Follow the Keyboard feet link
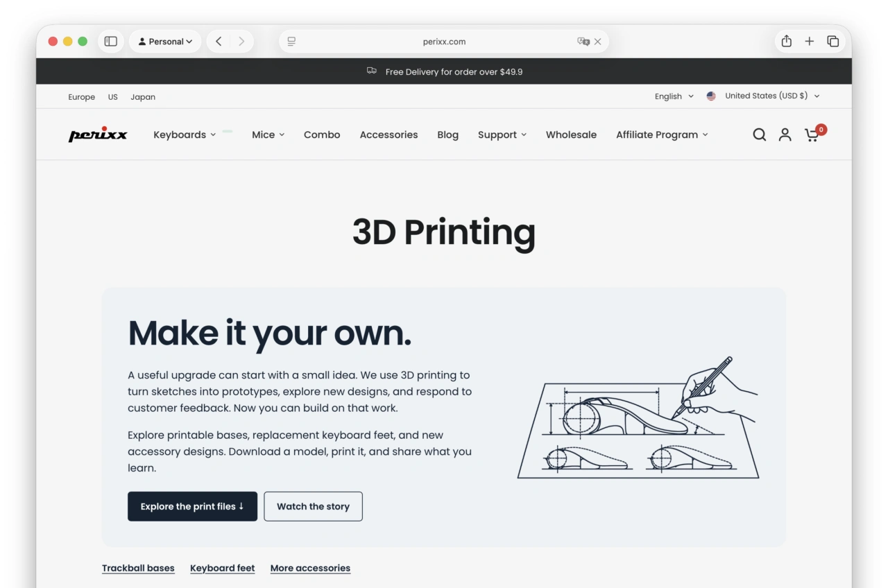 (x=223, y=568)
